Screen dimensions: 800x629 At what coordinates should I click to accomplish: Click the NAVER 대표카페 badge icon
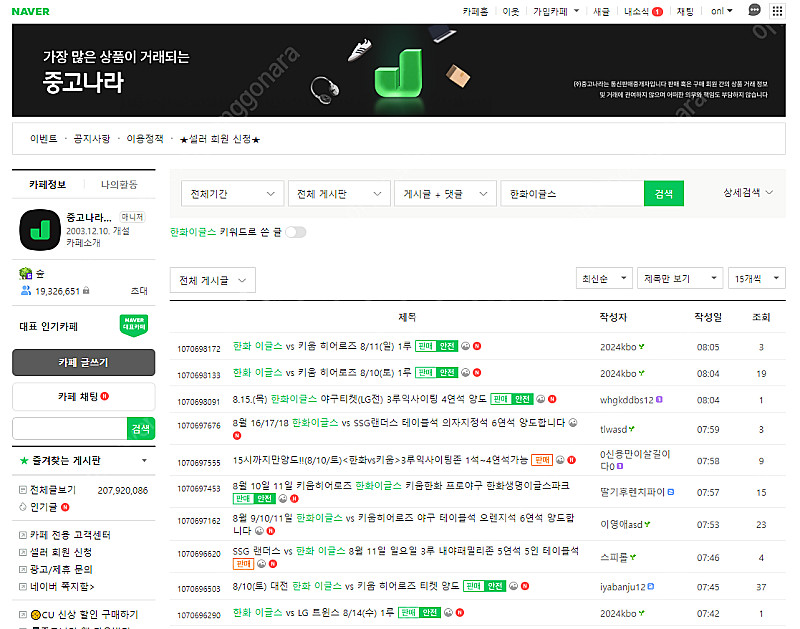[x=134, y=325]
